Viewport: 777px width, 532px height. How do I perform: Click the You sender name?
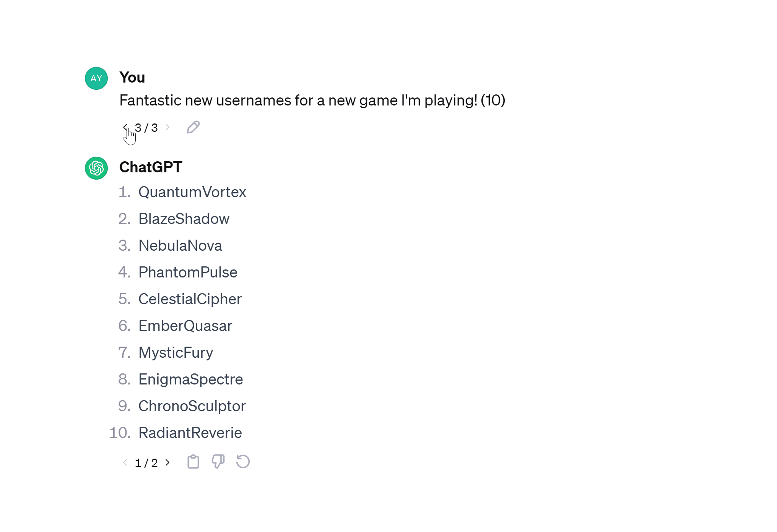tap(132, 78)
